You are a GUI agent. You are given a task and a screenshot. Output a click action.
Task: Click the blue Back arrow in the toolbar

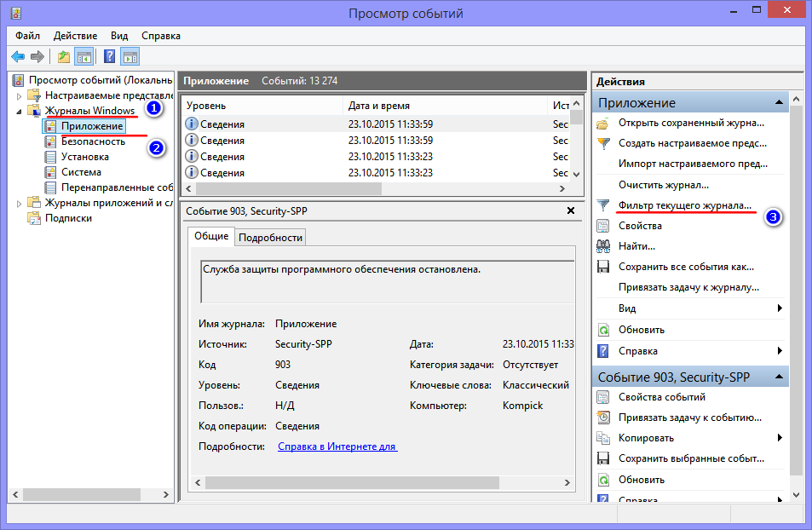pyautogui.click(x=18, y=56)
